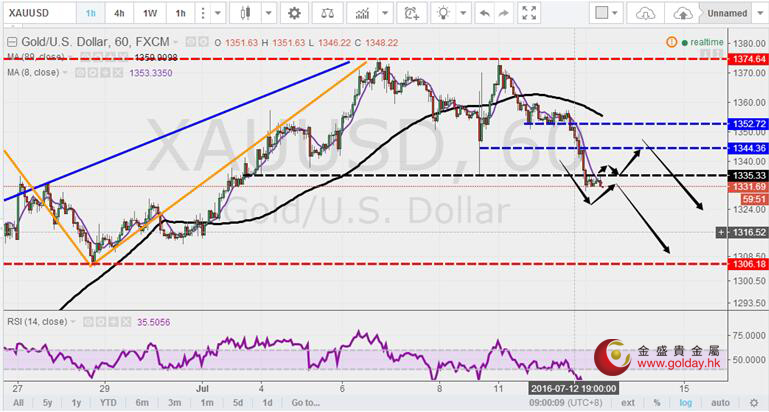Expand the Gold/U.S. Dollar title arrow
769x412 pixels.
tap(177, 43)
